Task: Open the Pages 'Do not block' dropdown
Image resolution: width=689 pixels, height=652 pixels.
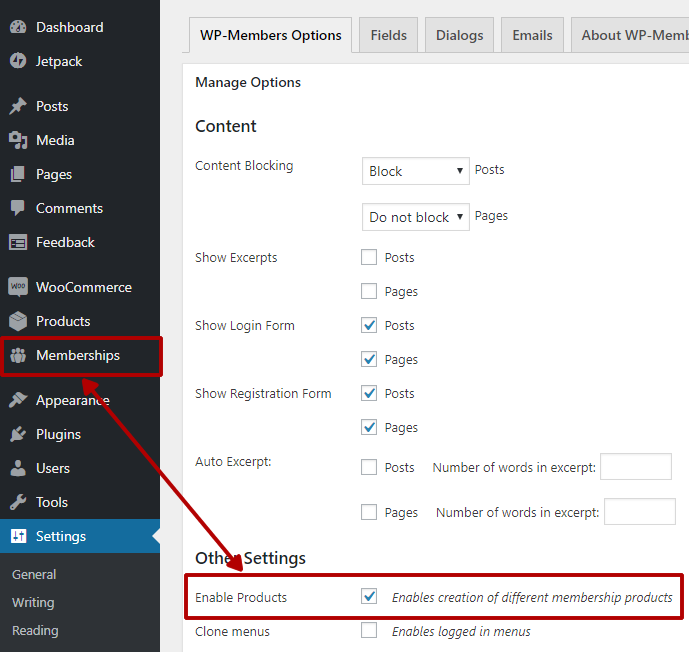Action: pos(415,217)
